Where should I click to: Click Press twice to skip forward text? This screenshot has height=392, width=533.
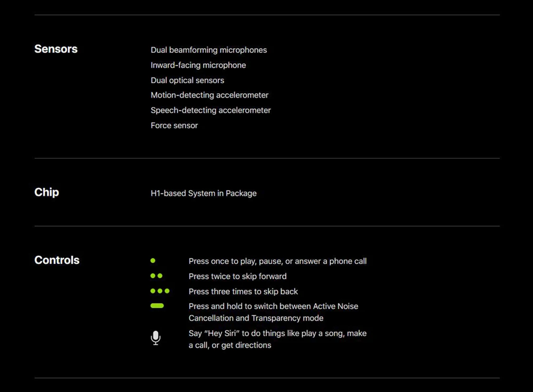click(238, 276)
